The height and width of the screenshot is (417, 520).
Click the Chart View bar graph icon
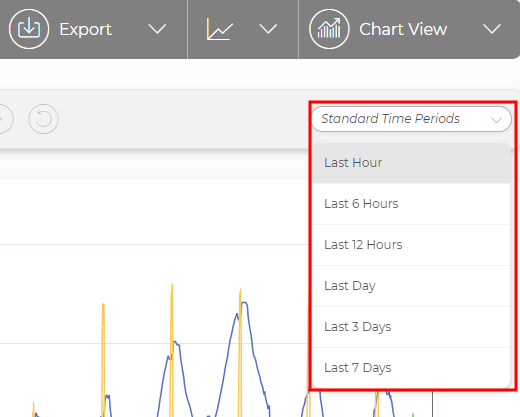(329, 29)
